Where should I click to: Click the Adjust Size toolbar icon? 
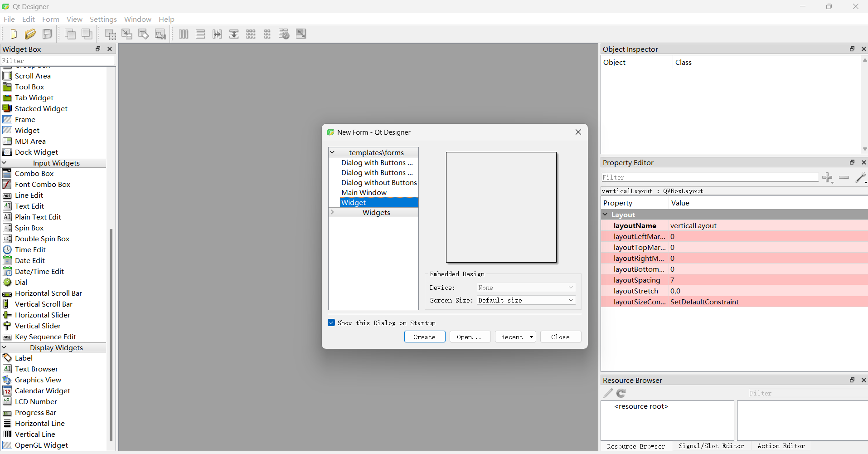pyautogui.click(x=301, y=34)
